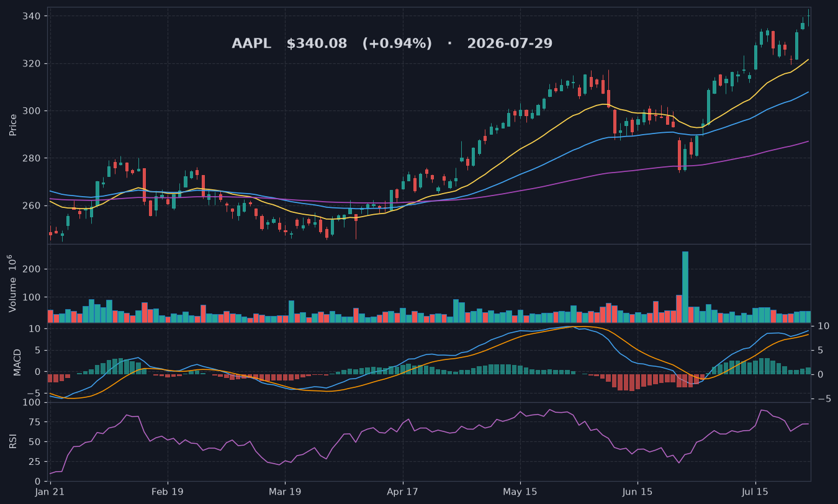Viewport: 838px width, 504px height.
Task: Click the AAPL ticker symbol in title
Action: point(251,44)
